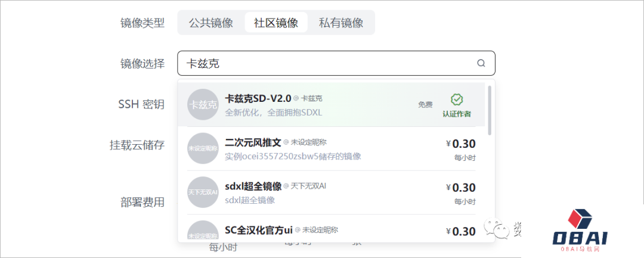Viewport: 644px width, 258px height.
Task: Switch to the 私有镜像 tab
Action: [341, 23]
